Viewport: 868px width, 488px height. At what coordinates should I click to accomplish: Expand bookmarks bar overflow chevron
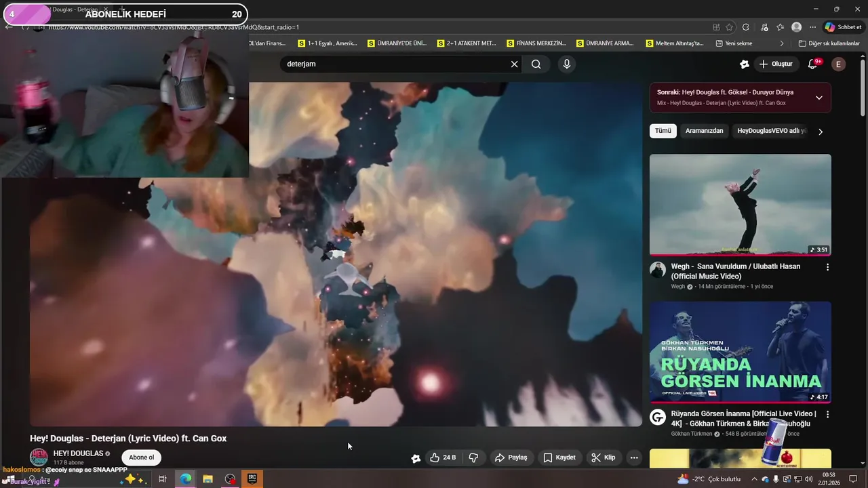point(782,43)
